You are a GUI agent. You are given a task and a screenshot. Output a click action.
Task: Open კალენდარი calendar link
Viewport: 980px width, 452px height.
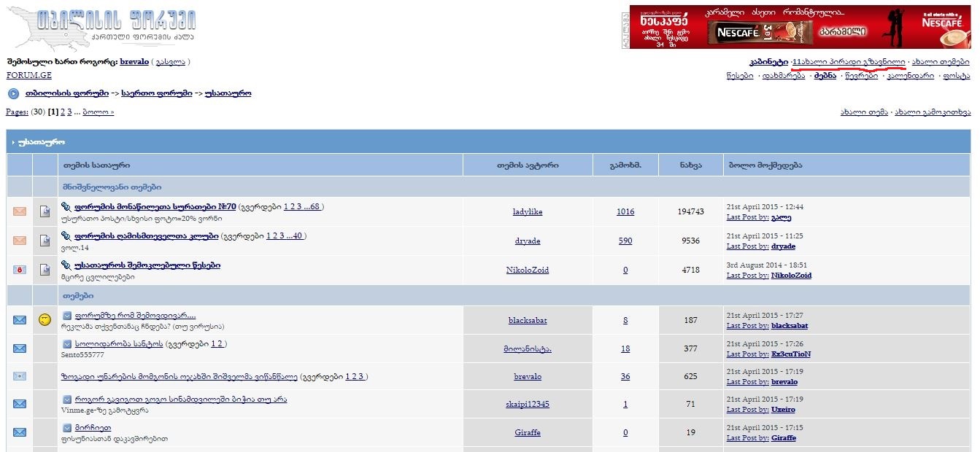click(x=911, y=76)
